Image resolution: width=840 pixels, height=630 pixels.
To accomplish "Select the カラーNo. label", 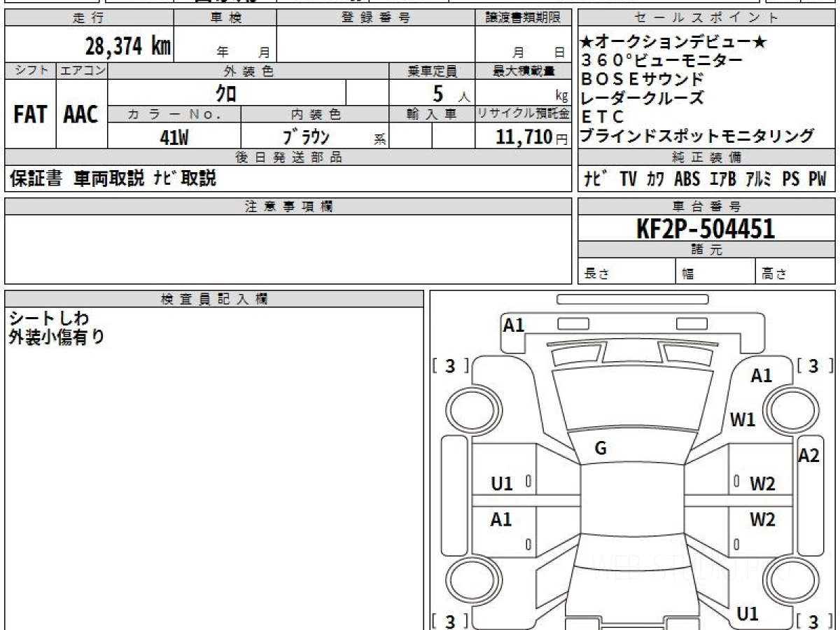I will pyautogui.click(x=174, y=114).
